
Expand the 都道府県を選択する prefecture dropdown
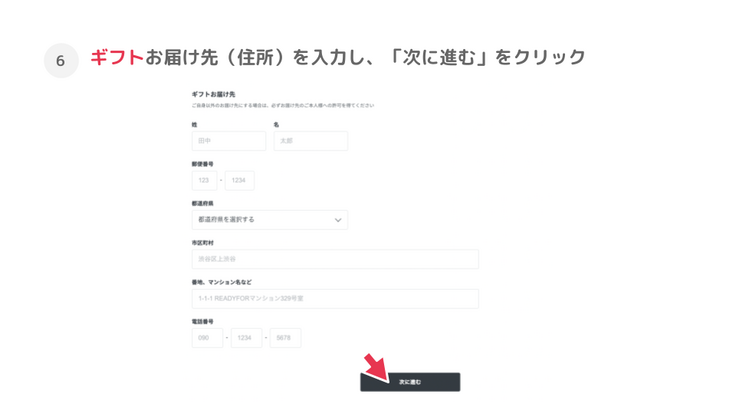point(269,220)
